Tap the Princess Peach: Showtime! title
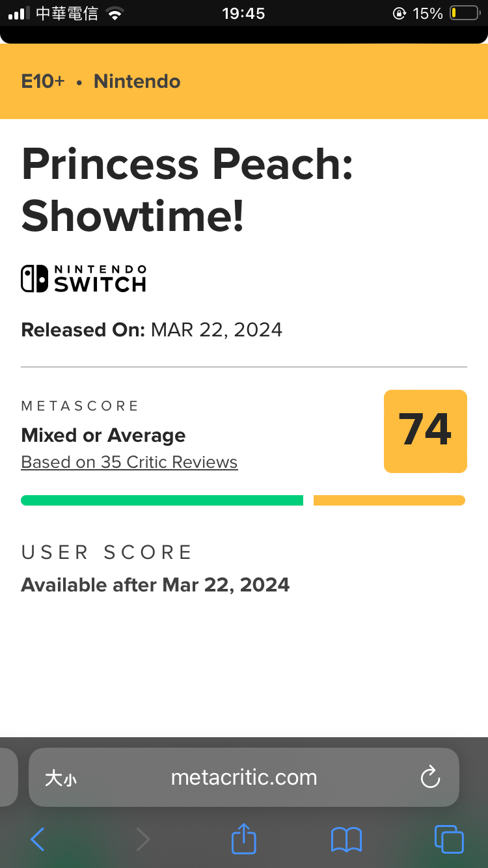488x868 pixels. click(x=187, y=189)
